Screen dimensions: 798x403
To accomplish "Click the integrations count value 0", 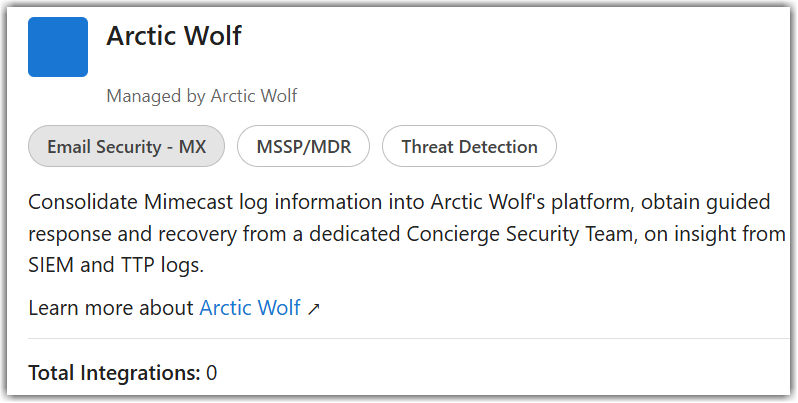I will [x=212, y=374].
